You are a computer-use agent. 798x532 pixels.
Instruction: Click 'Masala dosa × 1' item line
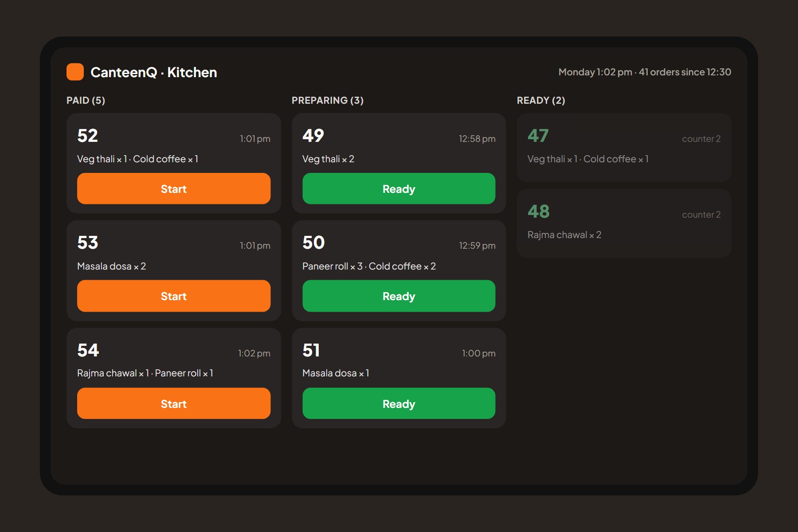pos(336,373)
